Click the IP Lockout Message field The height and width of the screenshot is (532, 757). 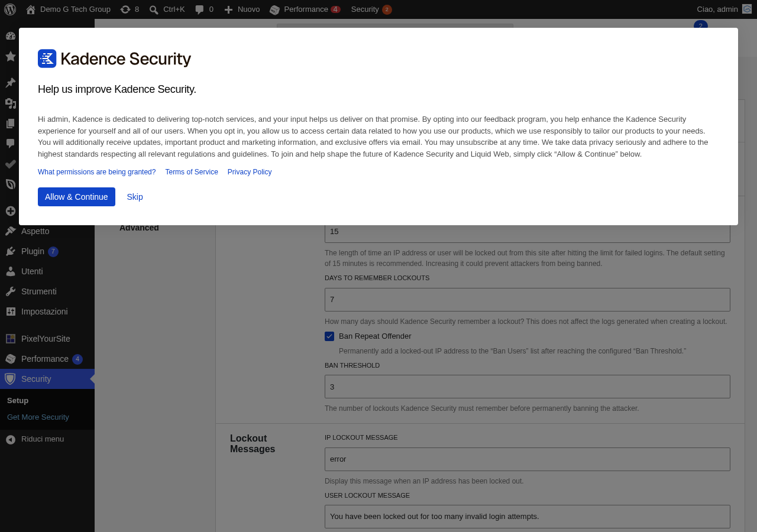tap(528, 459)
